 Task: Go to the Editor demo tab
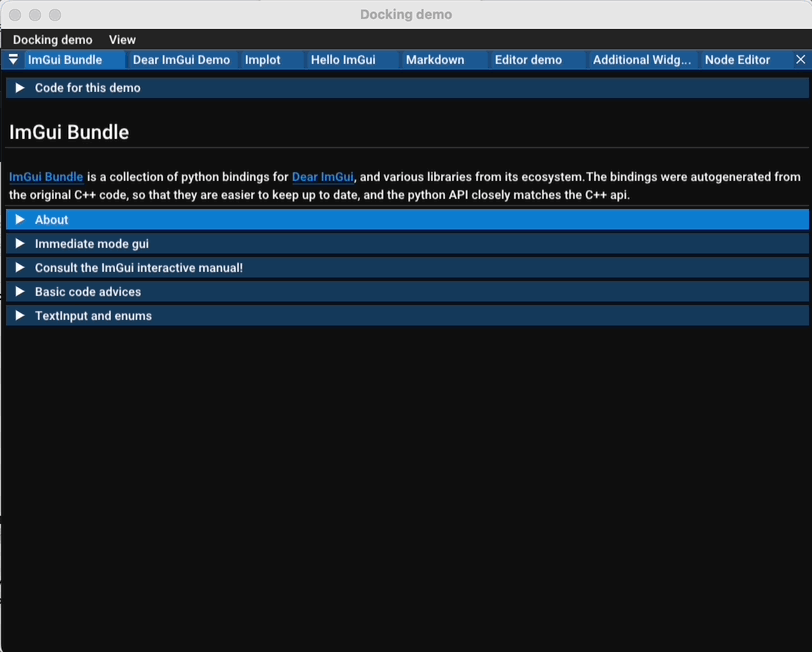(x=537, y=60)
